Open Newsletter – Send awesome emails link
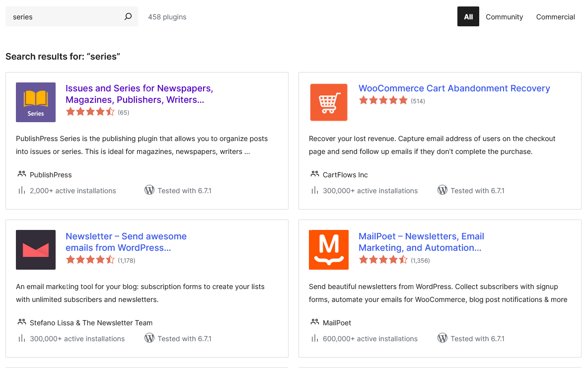Screen dimensions: 588x368 point(126,242)
